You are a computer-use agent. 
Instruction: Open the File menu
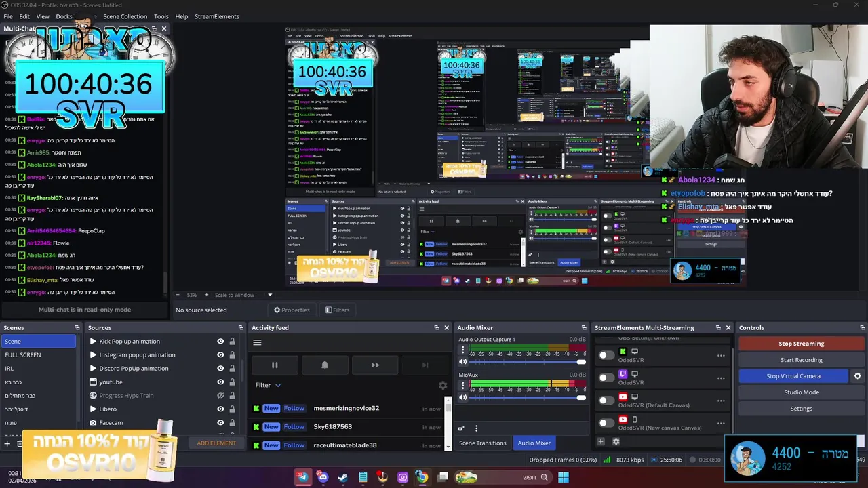[x=8, y=16]
